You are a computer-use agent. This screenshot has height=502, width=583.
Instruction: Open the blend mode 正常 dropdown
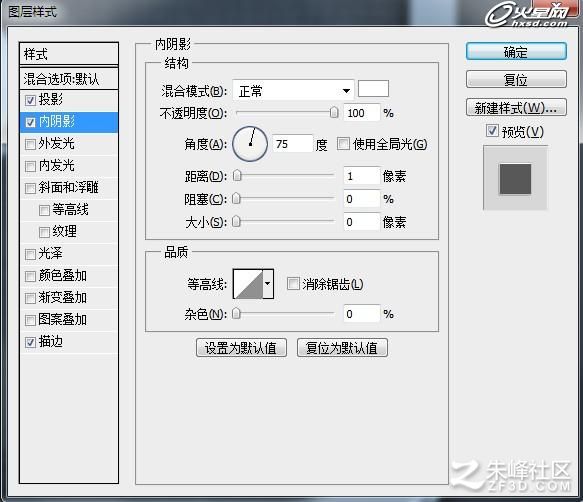click(x=293, y=90)
